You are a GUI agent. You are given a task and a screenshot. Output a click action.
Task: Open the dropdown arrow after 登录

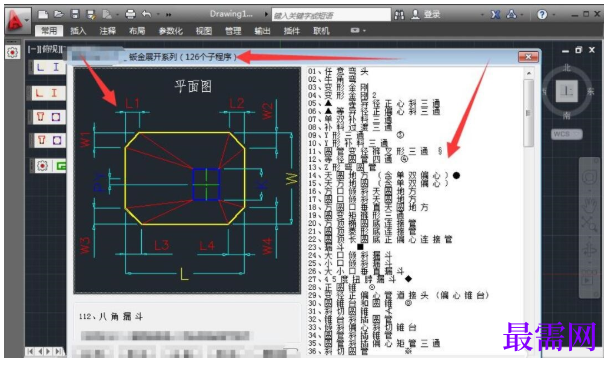[482, 15]
